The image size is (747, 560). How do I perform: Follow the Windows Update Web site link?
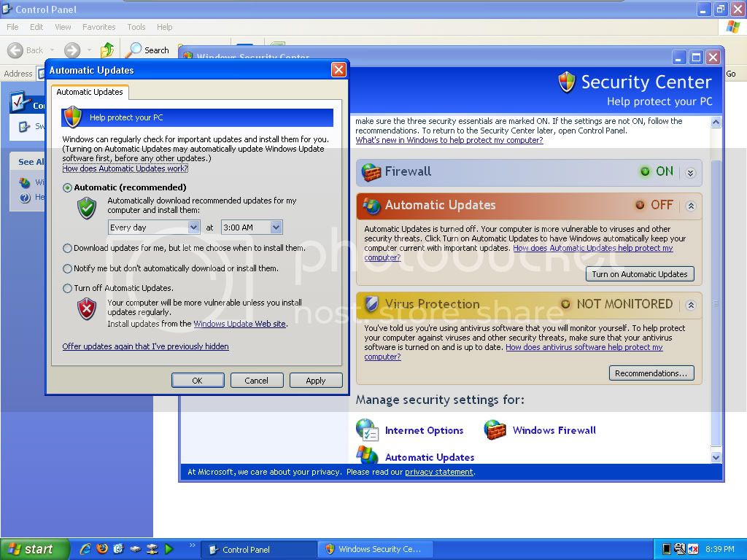239,323
